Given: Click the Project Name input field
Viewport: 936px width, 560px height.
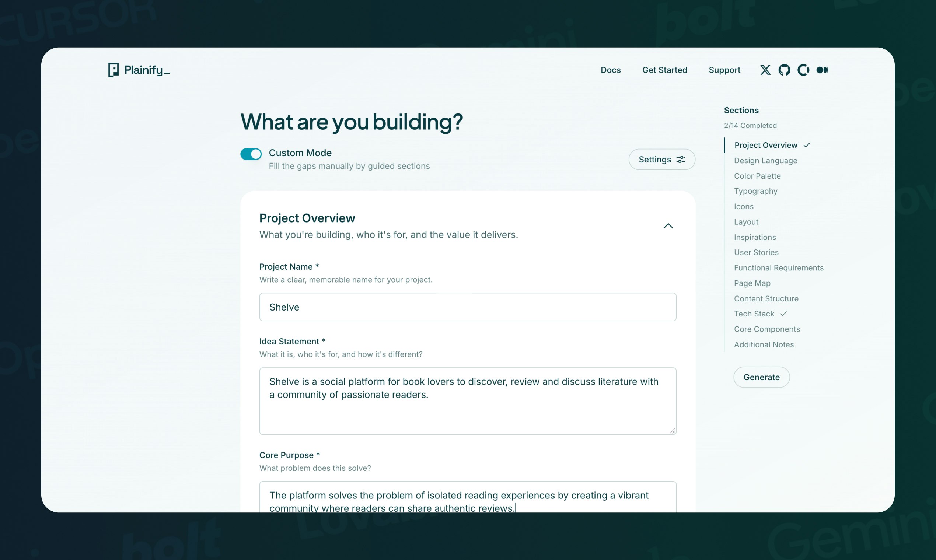Looking at the screenshot, I should [467, 307].
